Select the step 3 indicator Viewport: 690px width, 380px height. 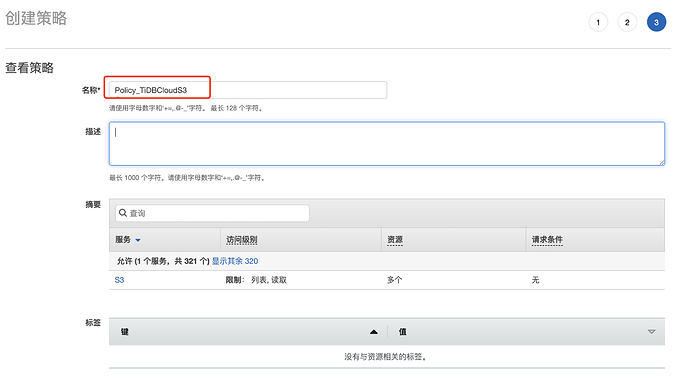(656, 22)
